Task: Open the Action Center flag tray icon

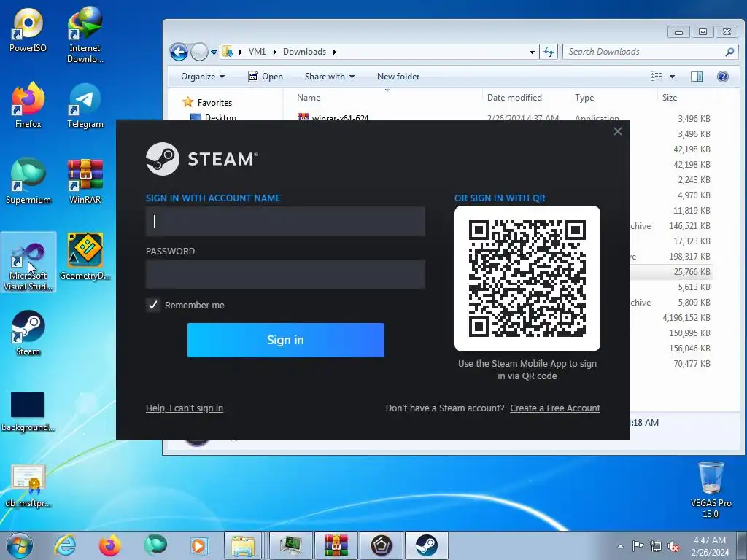Action: (x=638, y=546)
